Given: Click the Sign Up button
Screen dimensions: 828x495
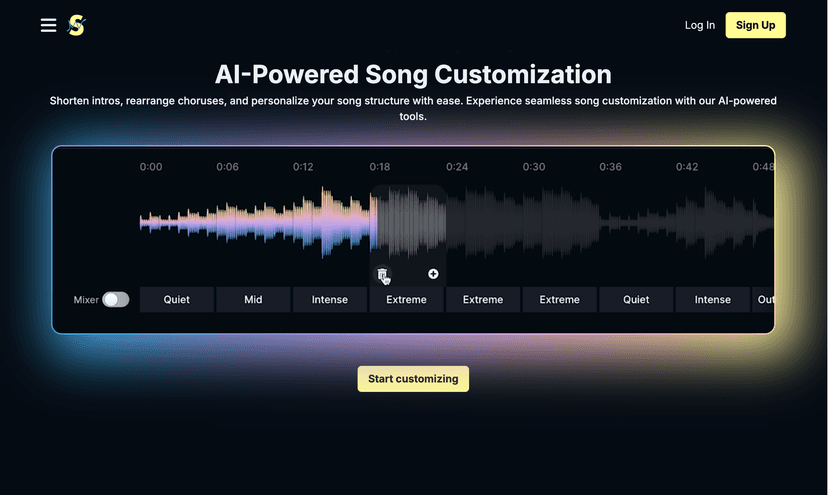Looking at the screenshot, I should (x=755, y=25).
